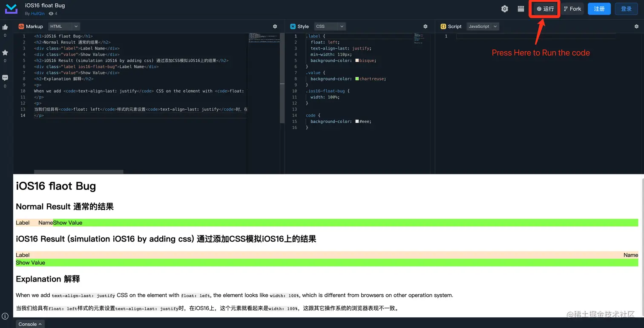Open the Script panel settings gear
Image resolution: width=644 pixels, height=328 pixels.
point(636,26)
